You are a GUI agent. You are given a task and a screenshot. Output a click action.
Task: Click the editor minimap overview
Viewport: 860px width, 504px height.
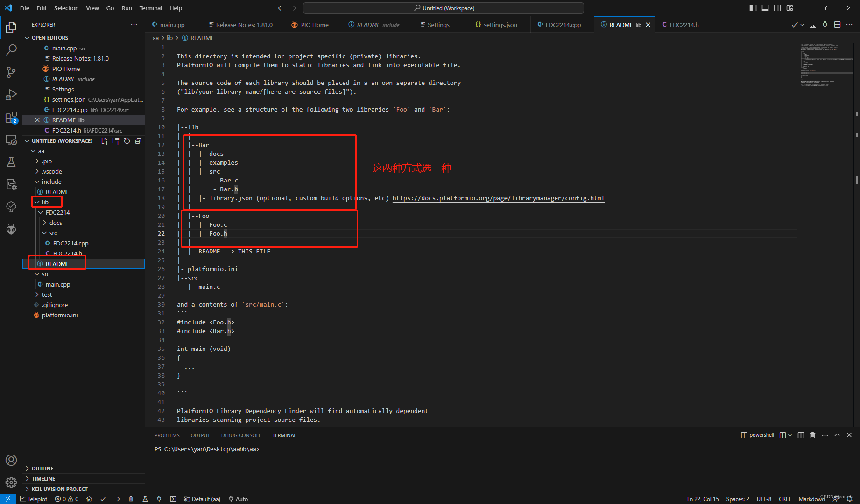(827, 65)
